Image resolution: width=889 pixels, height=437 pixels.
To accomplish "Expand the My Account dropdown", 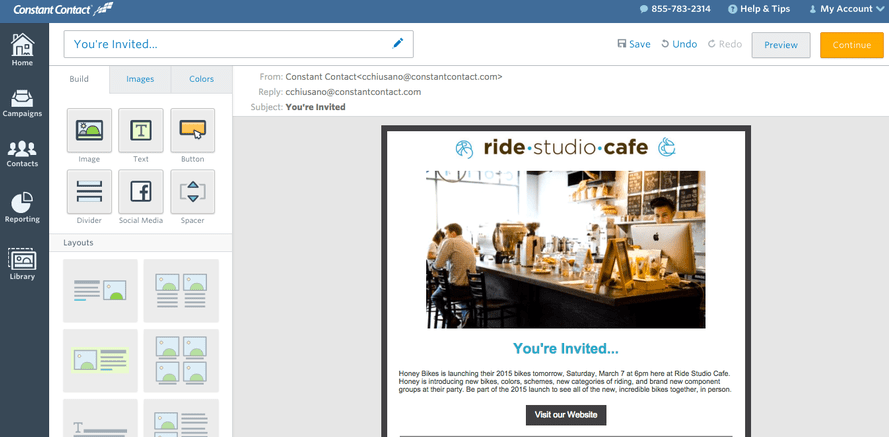I will [x=846, y=9].
